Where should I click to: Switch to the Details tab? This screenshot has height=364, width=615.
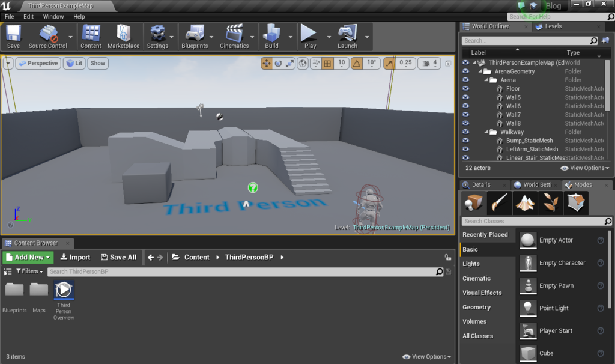point(481,185)
